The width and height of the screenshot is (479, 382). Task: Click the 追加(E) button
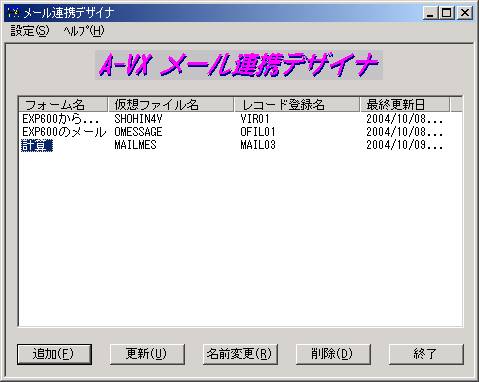(x=54, y=354)
